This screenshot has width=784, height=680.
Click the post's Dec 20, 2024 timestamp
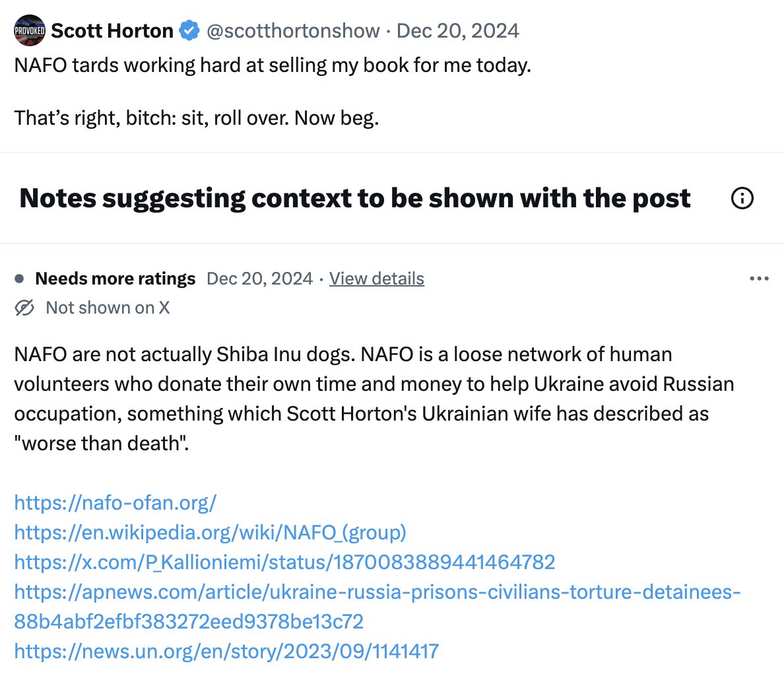coord(457,30)
